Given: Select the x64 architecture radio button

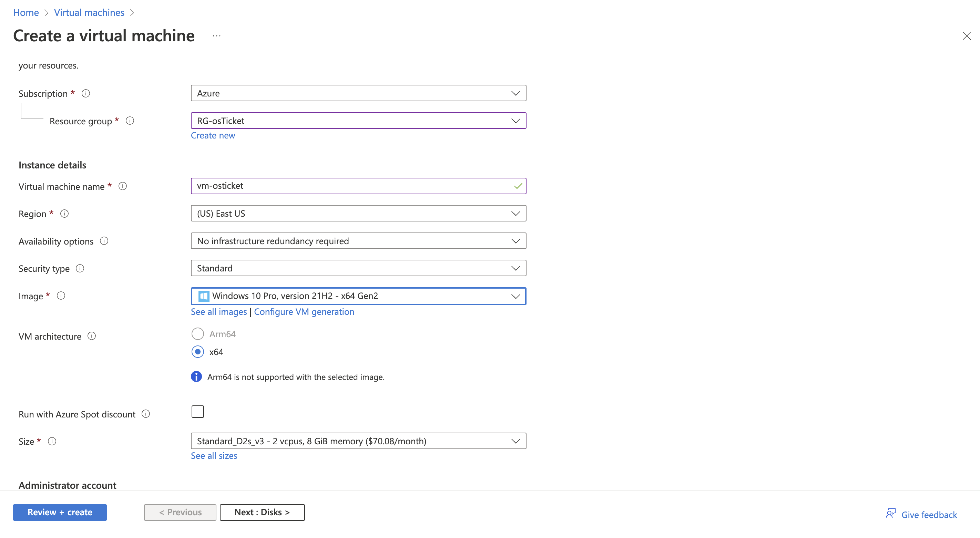Looking at the screenshot, I should pyautogui.click(x=197, y=352).
